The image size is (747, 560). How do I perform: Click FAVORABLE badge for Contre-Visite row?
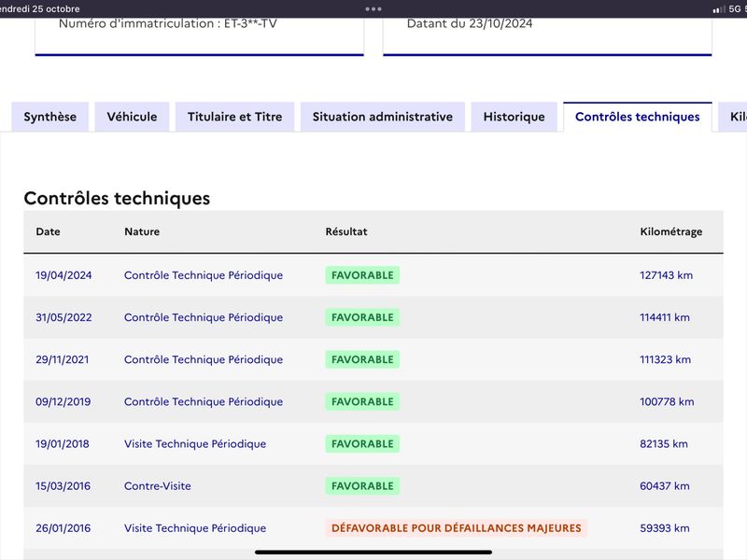(x=362, y=485)
